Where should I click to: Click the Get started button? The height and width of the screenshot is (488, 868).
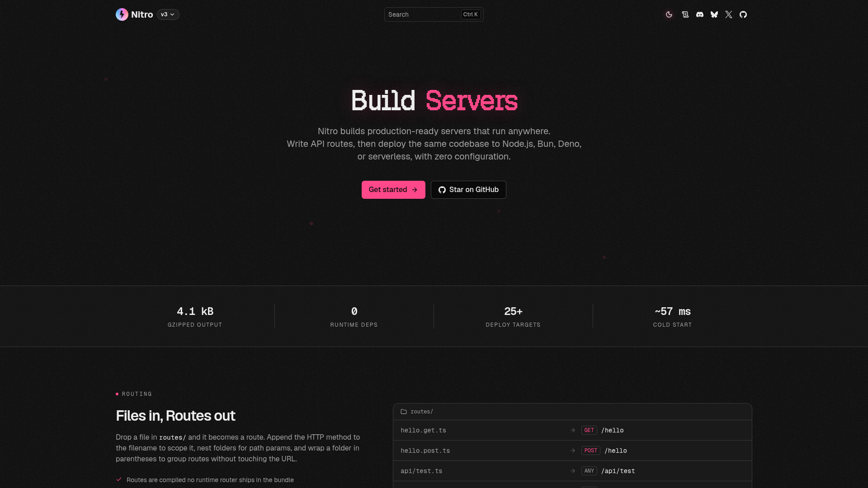[x=393, y=190]
